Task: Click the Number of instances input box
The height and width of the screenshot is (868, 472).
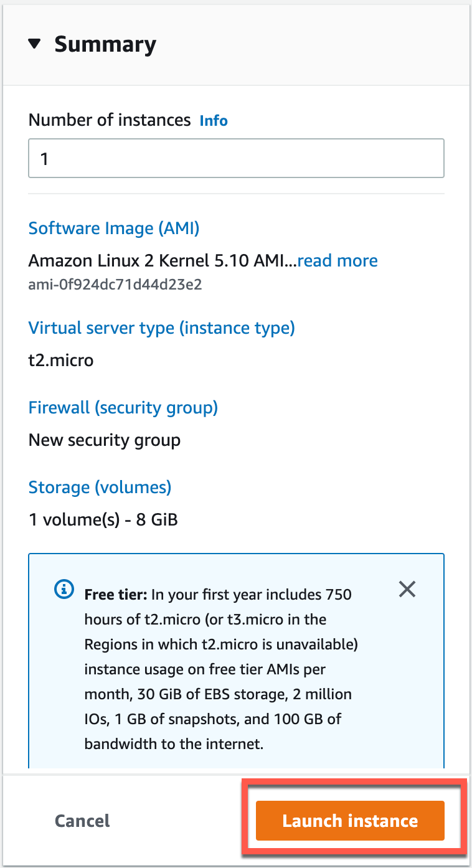Action: point(236,158)
